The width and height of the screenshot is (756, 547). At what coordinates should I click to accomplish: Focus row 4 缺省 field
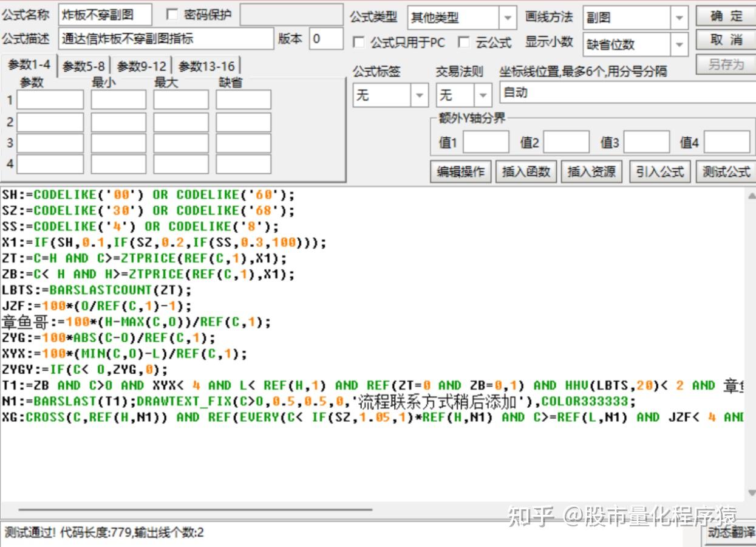coord(243,164)
